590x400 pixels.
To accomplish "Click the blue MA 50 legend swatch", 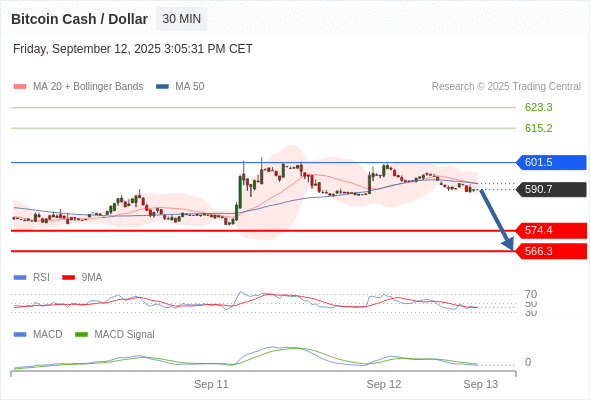I will pyautogui.click(x=162, y=87).
